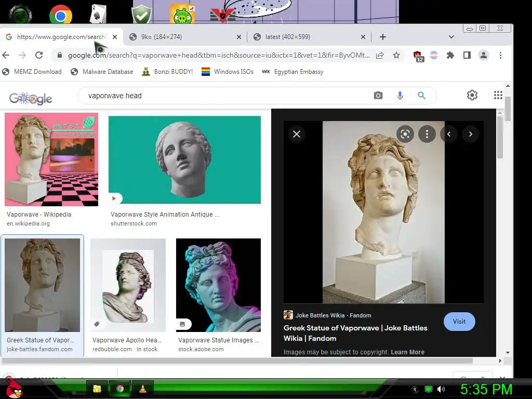Open Vaporwave Statue Images adobe thumbnail
532x399 pixels.
click(x=219, y=285)
